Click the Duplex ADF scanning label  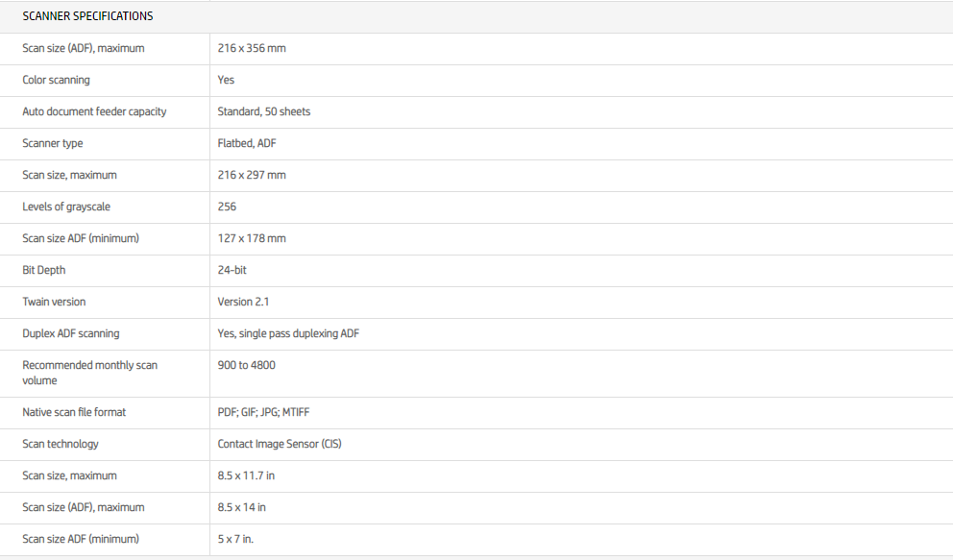[71, 333]
